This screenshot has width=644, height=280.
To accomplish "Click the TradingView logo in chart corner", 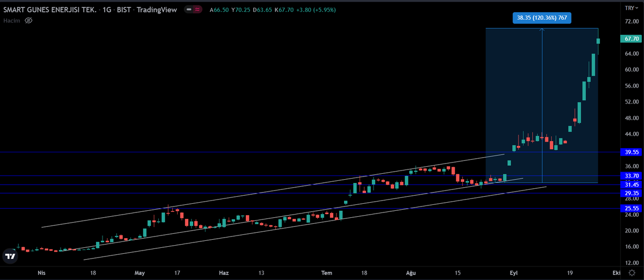I will [x=10, y=256].
